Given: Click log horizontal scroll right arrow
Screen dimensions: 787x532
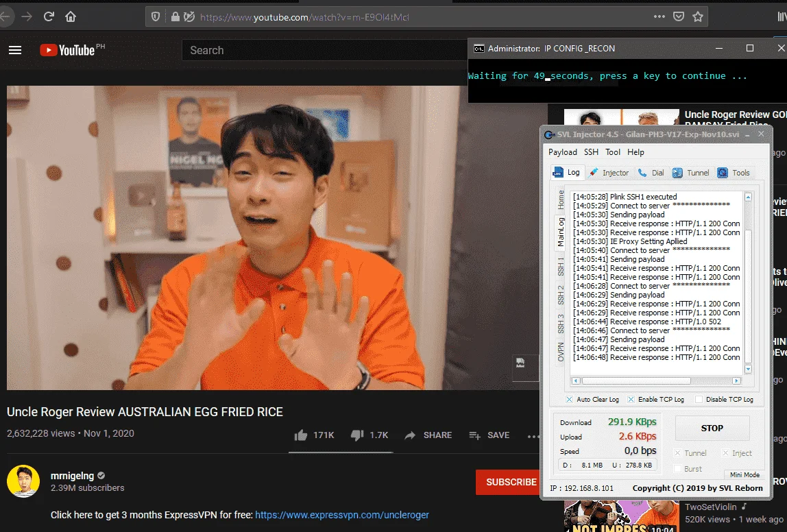Looking at the screenshot, I should click(x=736, y=381).
